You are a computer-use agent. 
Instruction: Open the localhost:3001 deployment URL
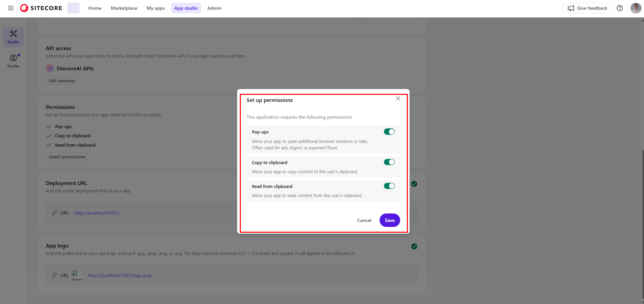[97, 213]
